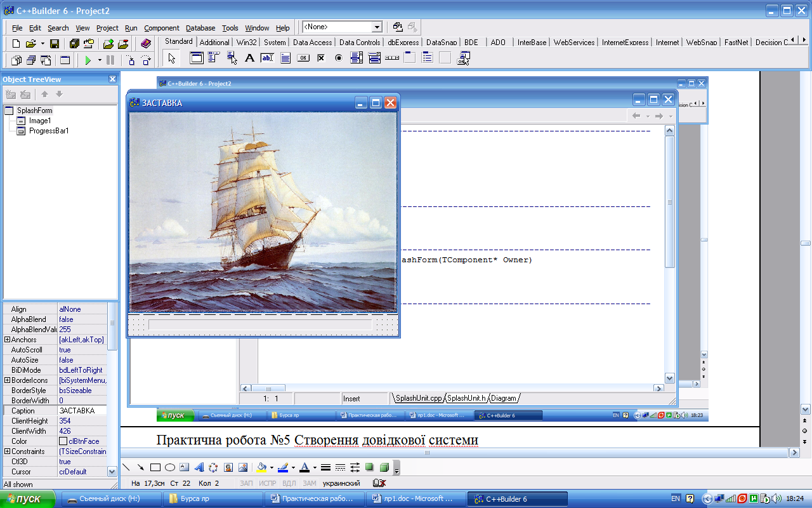Toggle Form/Unit view icon
The height and width of the screenshot is (508, 812).
(x=46, y=60)
